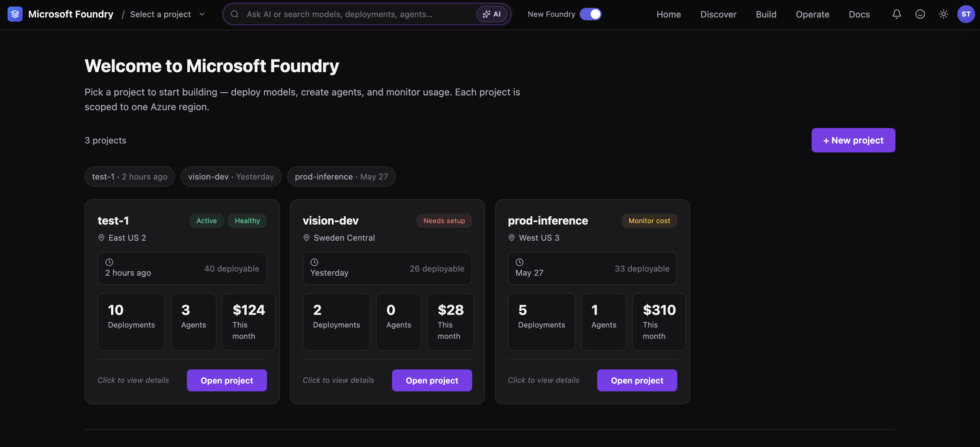Open project prod-inference
980x447 pixels.
coord(637,380)
